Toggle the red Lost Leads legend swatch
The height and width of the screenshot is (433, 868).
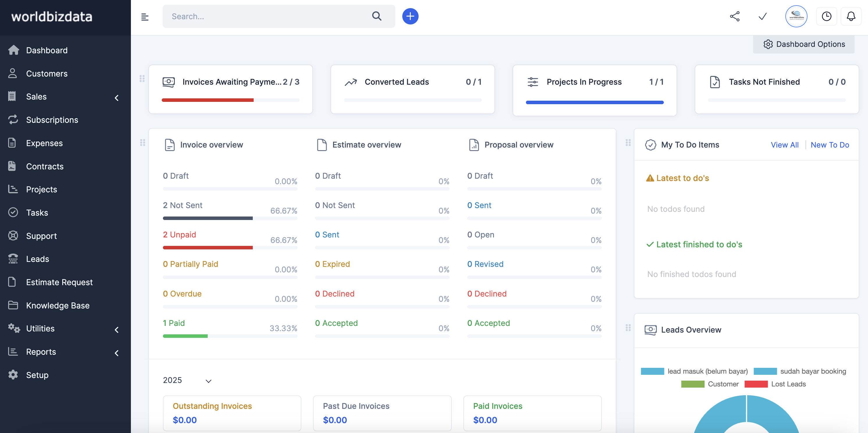coord(756,384)
